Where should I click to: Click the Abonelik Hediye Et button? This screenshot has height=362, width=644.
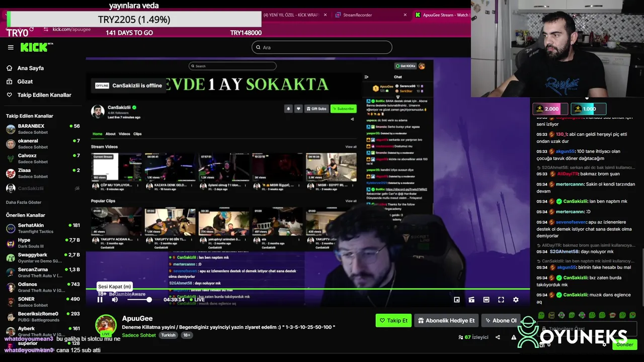click(446, 320)
